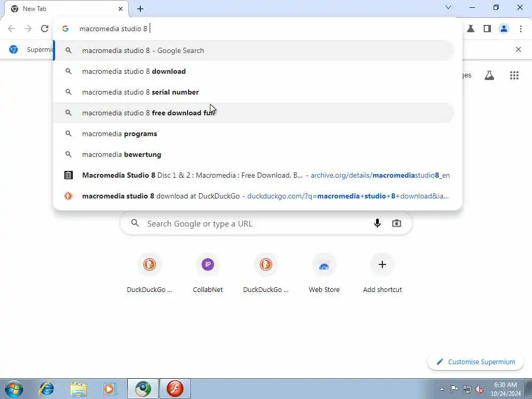Open the Action Center flag icon
This screenshot has width=532, height=399.
click(x=454, y=389)
